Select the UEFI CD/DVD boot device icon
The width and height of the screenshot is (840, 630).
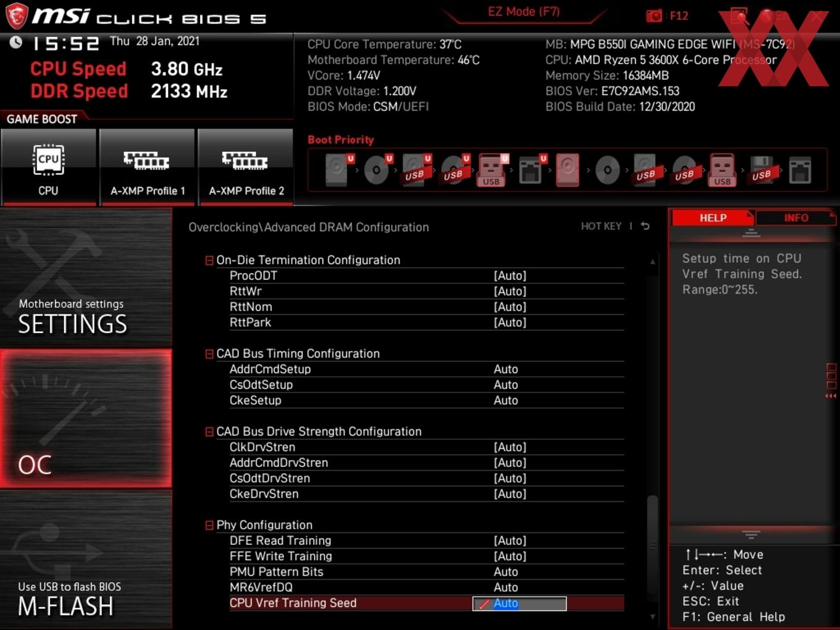coord(377,170)
